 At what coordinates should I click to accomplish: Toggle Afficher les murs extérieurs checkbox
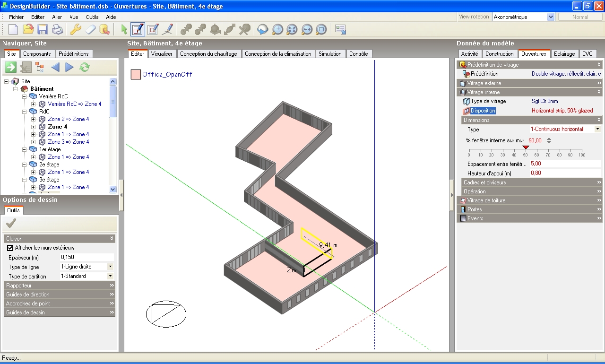tap(10, 248)
